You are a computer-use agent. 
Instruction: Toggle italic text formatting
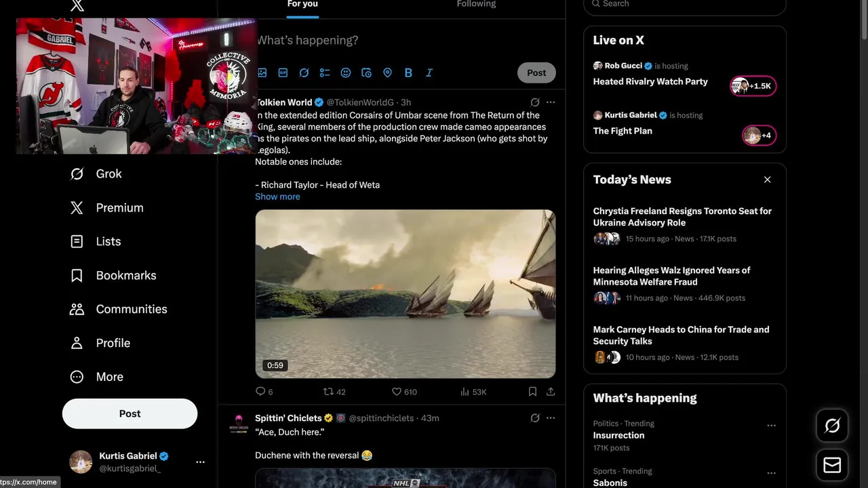coord(429,73)
